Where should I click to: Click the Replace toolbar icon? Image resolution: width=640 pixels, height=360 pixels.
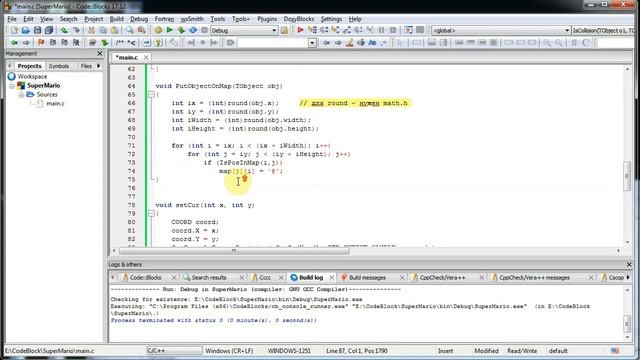142,30
